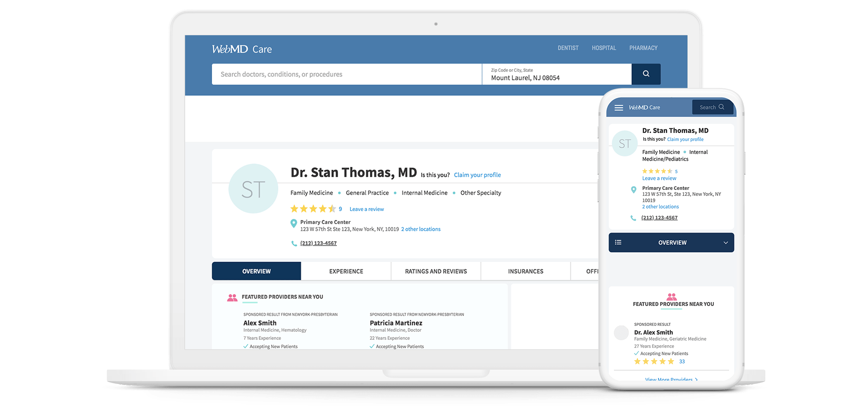Open the Dentist menu item

point(568,48)
